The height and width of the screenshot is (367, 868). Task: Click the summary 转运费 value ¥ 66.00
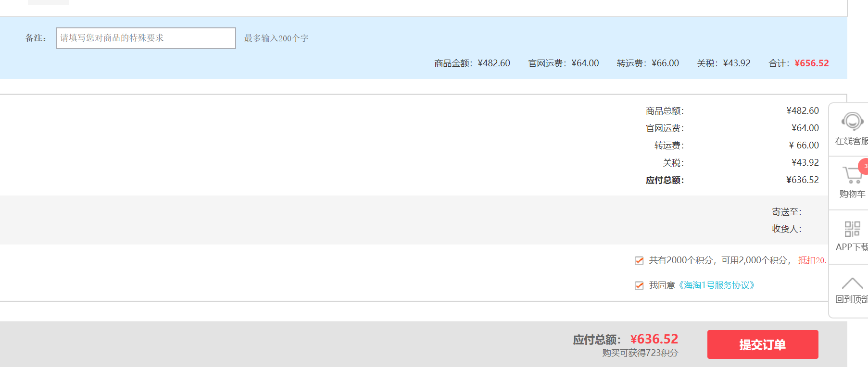[x=804, y=146]
